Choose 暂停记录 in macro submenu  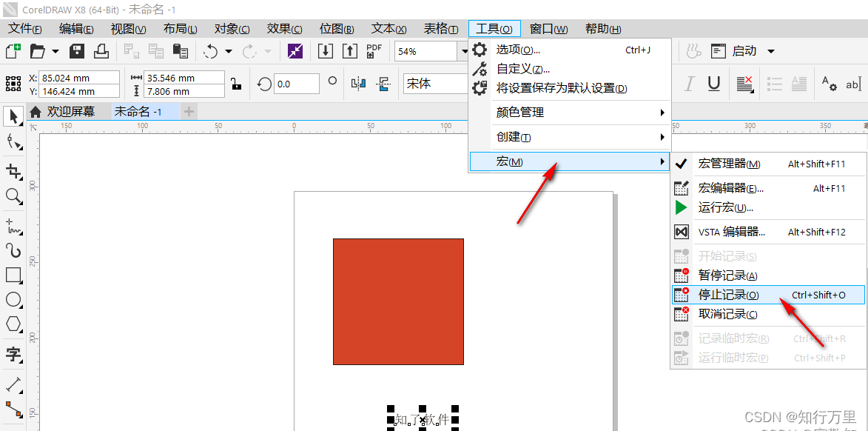click(768, 276)
